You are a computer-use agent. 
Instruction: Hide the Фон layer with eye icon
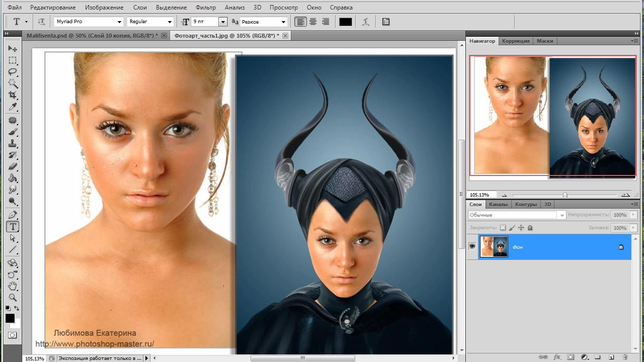click(472, 246)
